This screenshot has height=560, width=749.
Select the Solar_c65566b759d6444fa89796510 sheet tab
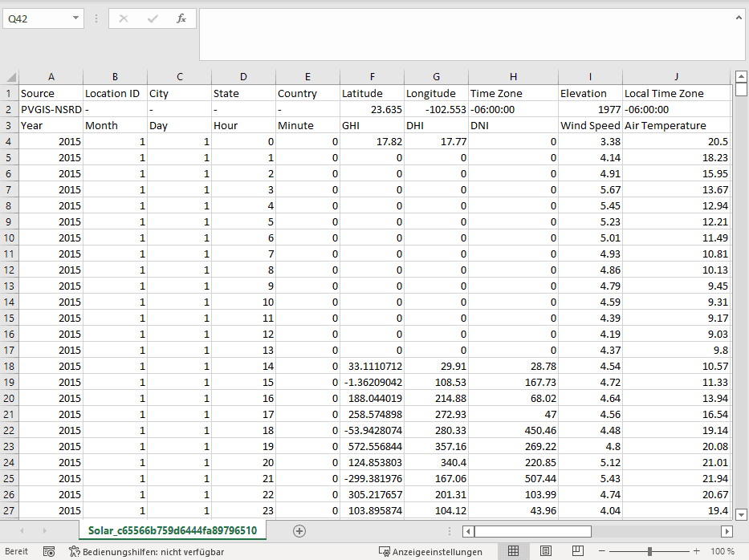click(x=174, y=530)
